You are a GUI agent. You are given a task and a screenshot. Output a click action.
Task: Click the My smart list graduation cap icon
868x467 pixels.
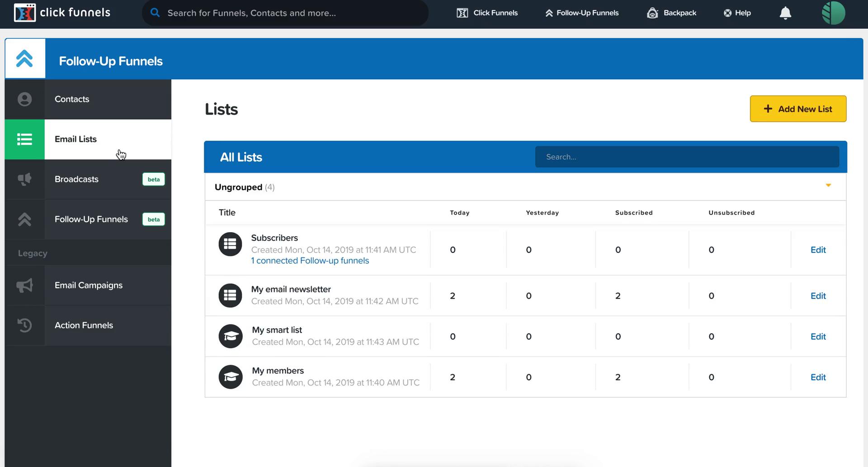coord(231,336)
